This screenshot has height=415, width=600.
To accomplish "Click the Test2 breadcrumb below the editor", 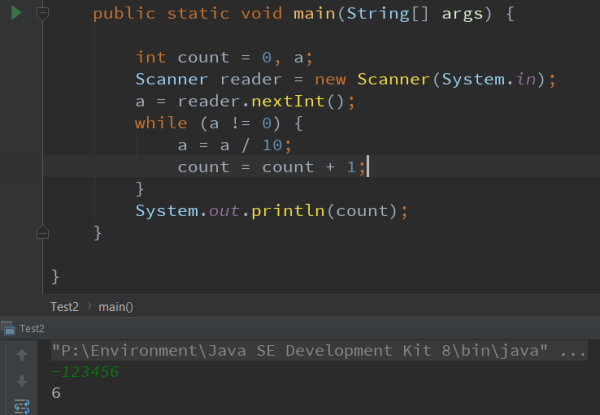I will click(x=66, y=306).
